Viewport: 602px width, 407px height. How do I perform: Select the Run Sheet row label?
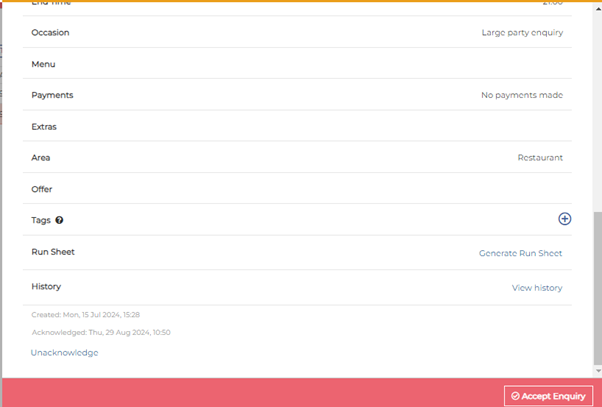pyautogui.click(x=53, y=252)
